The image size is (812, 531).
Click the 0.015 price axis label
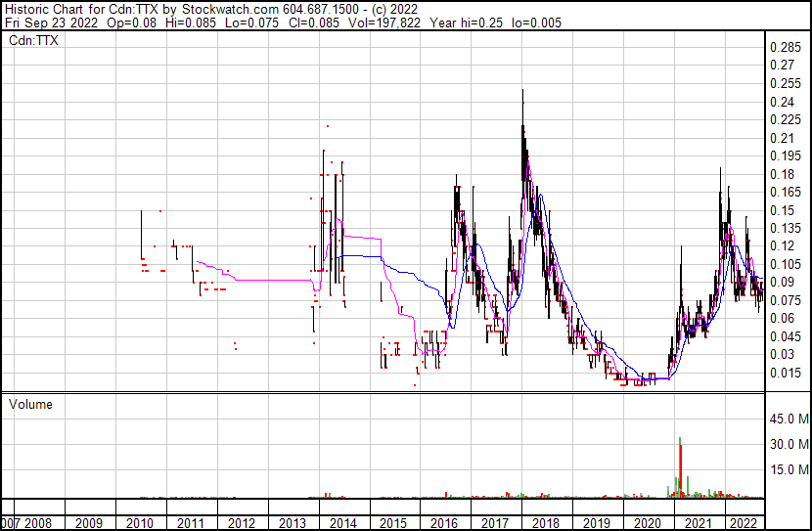[x=786, y=373]
